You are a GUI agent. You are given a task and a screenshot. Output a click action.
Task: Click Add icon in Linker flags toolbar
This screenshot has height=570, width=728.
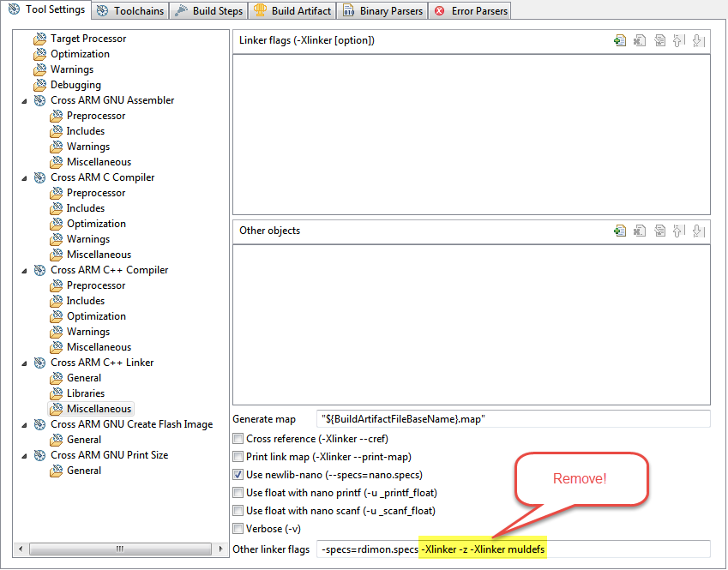(620, 40)
